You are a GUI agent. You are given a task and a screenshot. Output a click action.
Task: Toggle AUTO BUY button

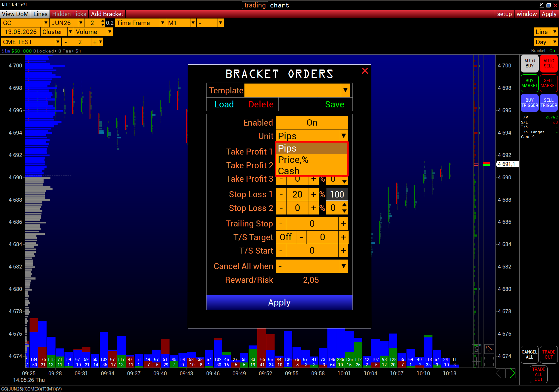[529, 63]
